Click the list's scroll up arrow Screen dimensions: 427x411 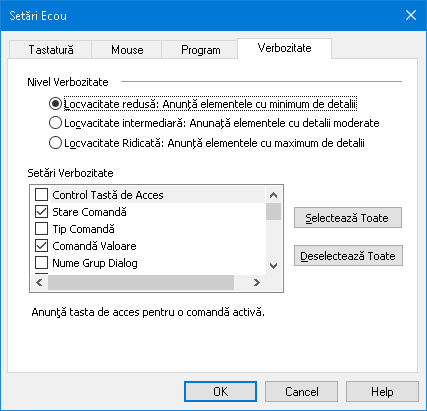point(273,195)
